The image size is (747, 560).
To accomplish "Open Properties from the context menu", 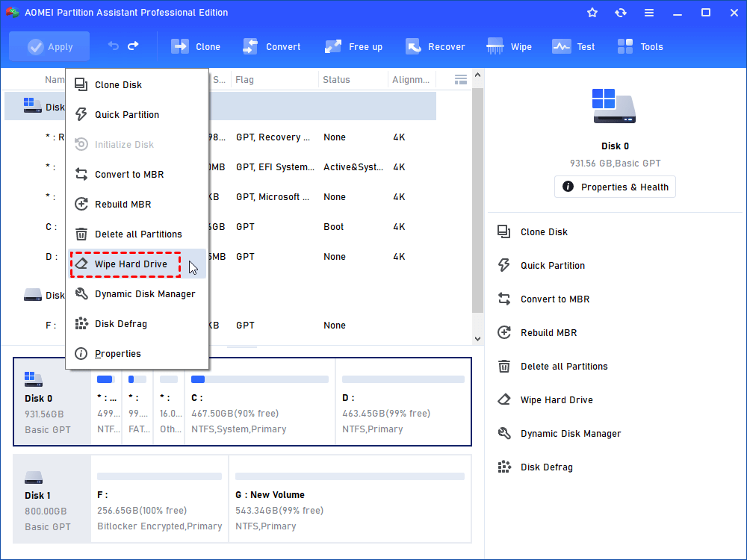I will tap(137, 354).
